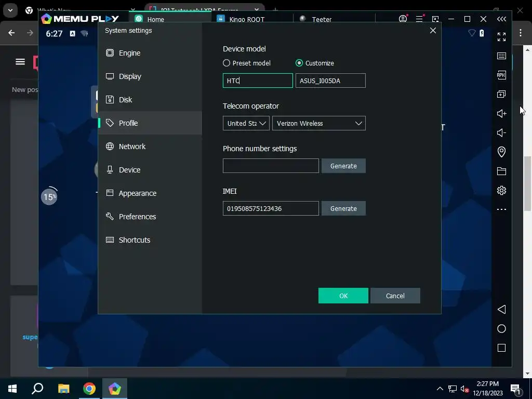
Task: Open the Shortcuts settings section
Action: [x=150, y=240]
